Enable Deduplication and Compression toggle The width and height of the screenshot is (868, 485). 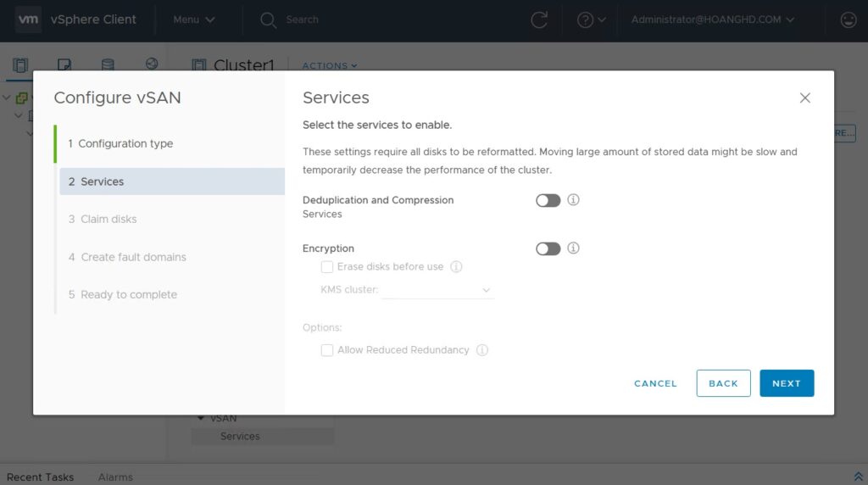point(548,200)
